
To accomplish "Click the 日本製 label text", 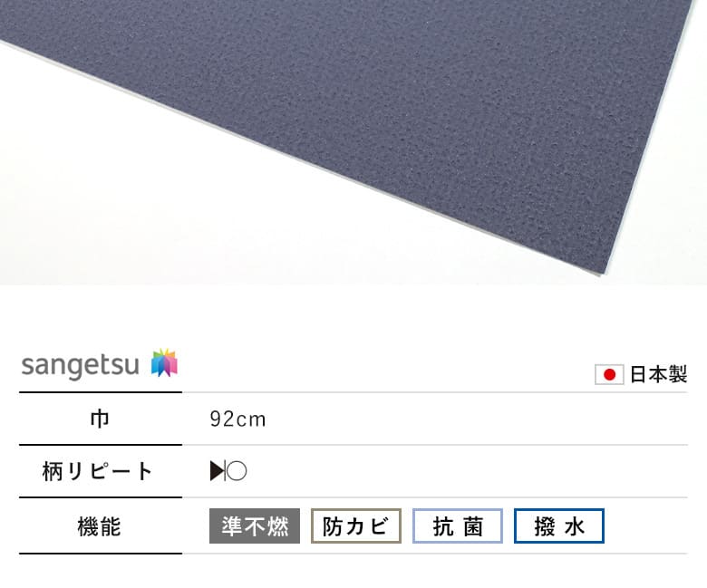I will 658,374.
